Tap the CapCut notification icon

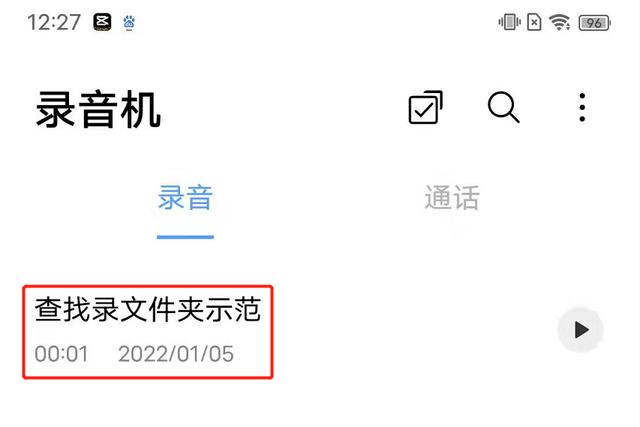point(102,22)
